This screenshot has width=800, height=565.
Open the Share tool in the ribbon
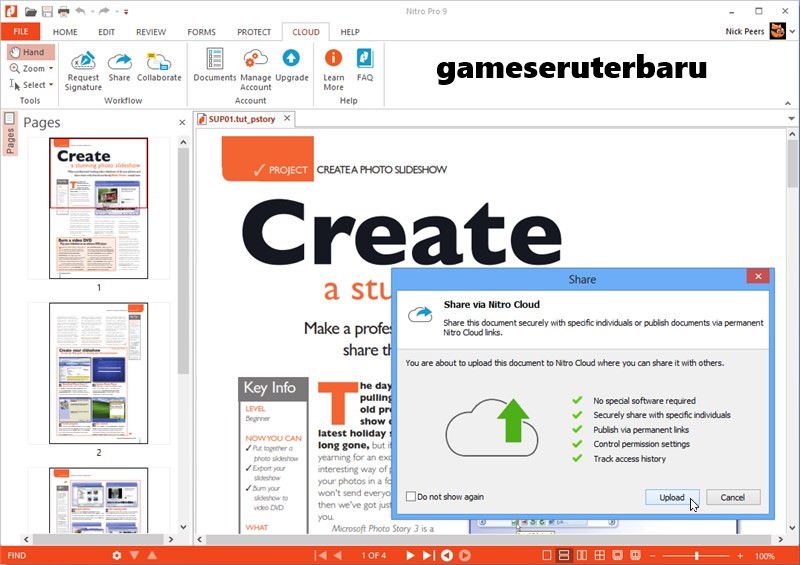119,67
